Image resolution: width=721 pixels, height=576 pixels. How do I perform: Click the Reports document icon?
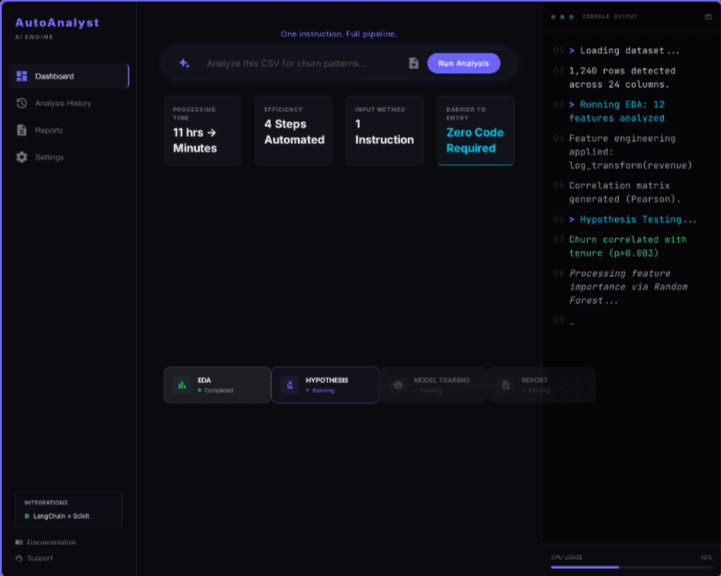coord(22,130)
